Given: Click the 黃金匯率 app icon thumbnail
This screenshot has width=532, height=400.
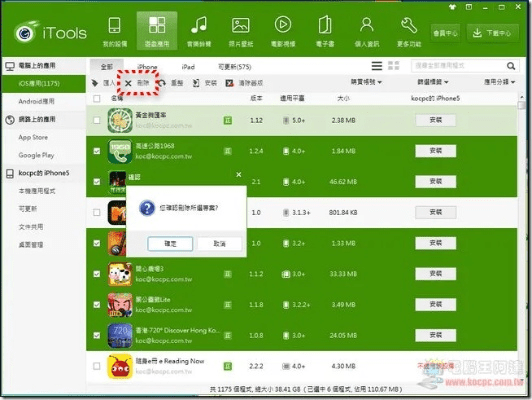Looking at the screenshot, I should pyautogui.click(x=120, y=120).
